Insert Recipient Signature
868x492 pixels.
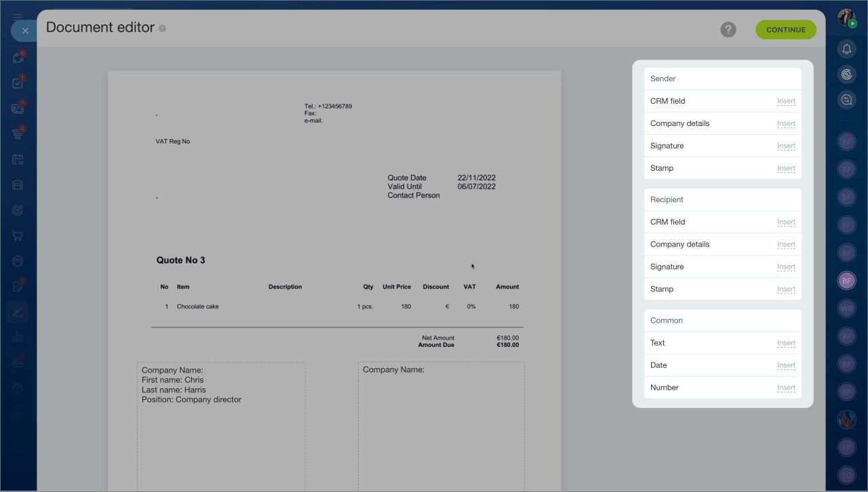coord(786,267)
